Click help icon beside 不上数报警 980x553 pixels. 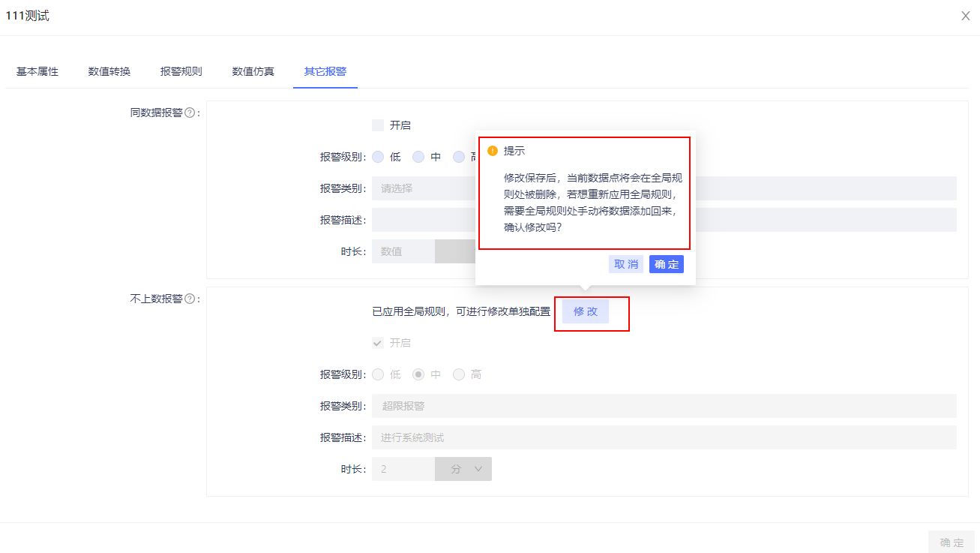pyautogui.click(x=190, y=299)
